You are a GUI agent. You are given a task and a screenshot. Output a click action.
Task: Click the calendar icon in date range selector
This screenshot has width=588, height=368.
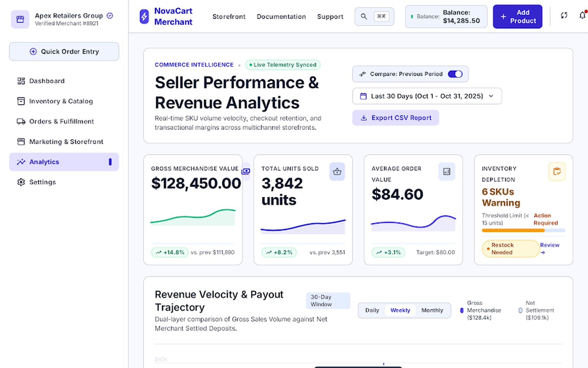pos(363,96)
